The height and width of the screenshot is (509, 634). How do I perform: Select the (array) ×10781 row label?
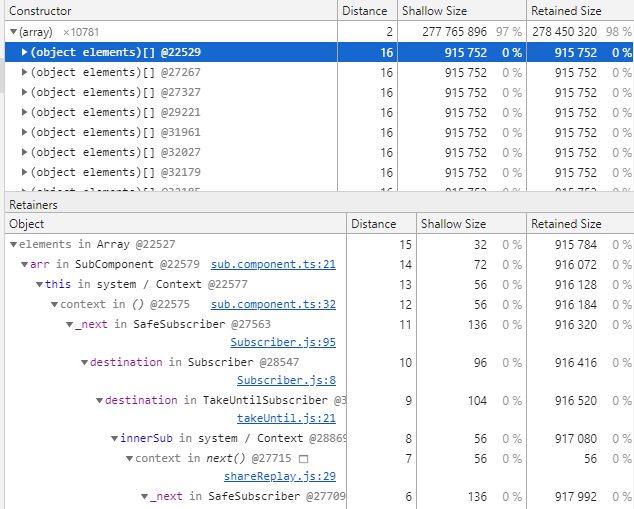pos(59,32)
